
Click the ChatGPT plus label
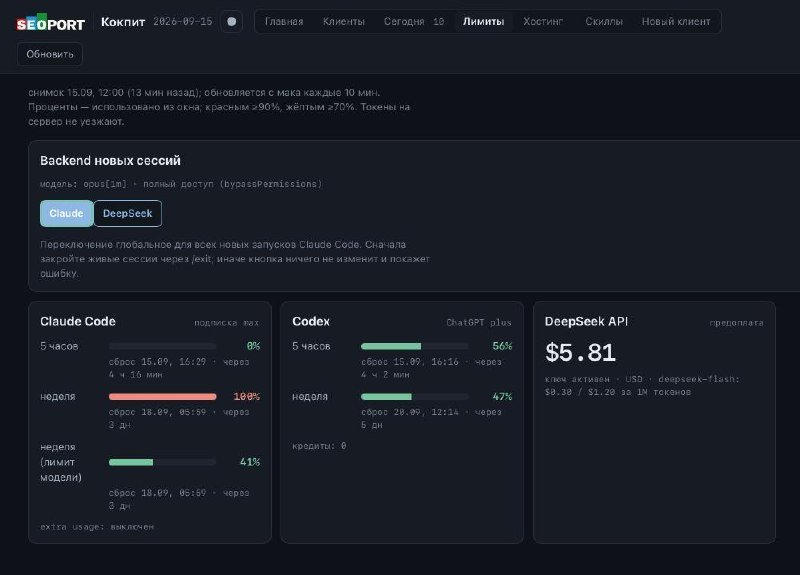(x=479, y=323)
